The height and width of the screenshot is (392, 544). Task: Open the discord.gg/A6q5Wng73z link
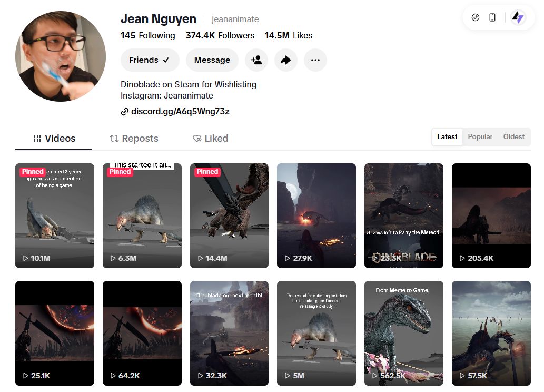pyautogui.click(x=175, y=112)
